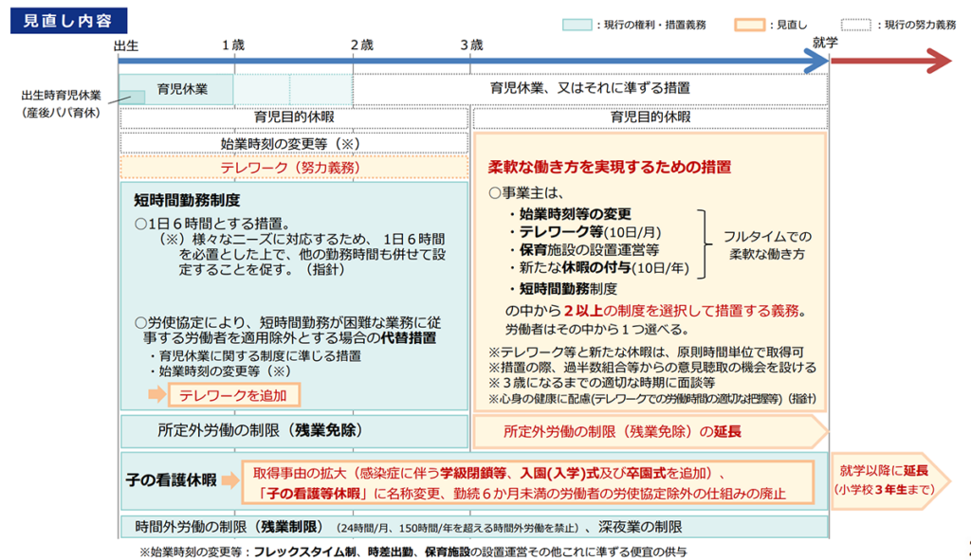Click the small teal 出生時育児休業 block
971x560 pixels.
pos(132,97)
